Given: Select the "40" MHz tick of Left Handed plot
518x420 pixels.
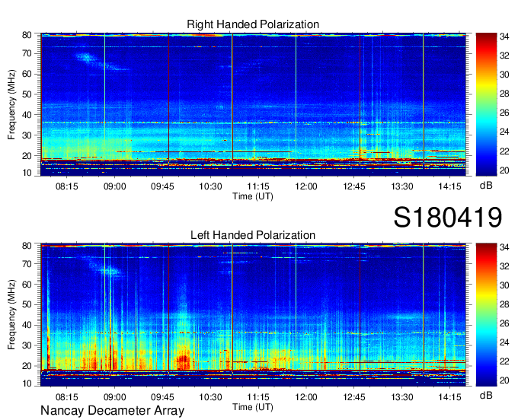Looking at the screenshot, I should 27,325.
